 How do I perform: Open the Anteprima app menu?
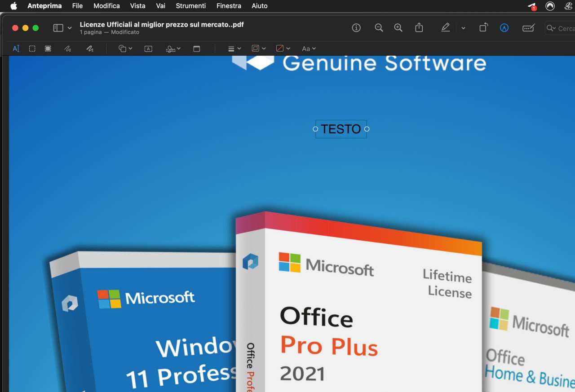coord(44,6)
